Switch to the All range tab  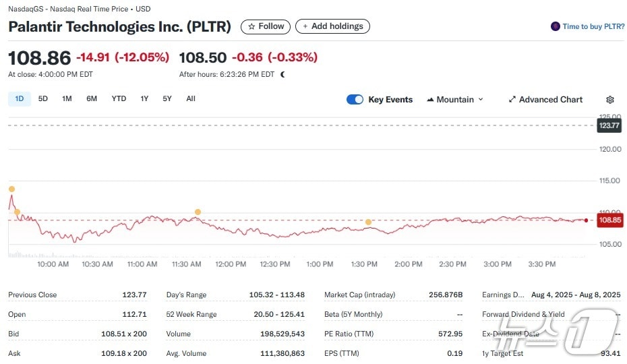[191, 99]
